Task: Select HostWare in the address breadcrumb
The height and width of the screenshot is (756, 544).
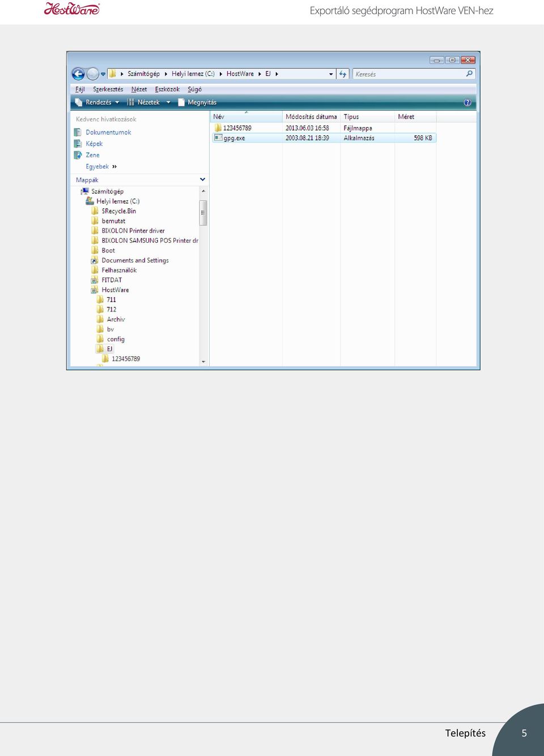Action: [240, 74]
